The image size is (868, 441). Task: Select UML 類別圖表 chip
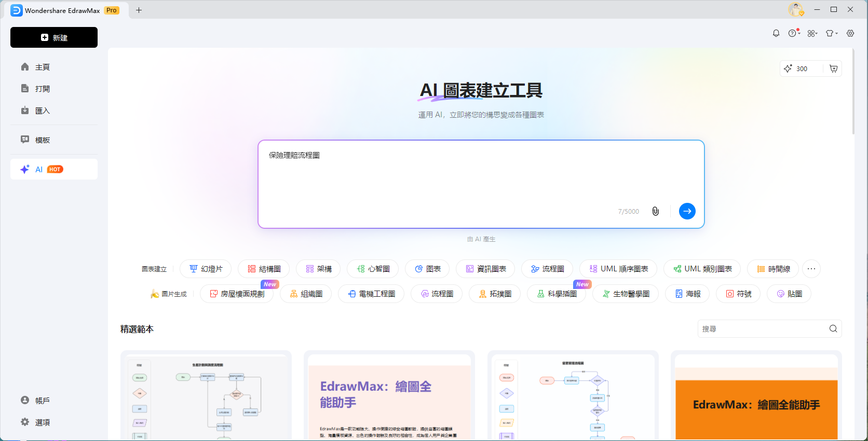pyautogui.click(x=702, y=269)
